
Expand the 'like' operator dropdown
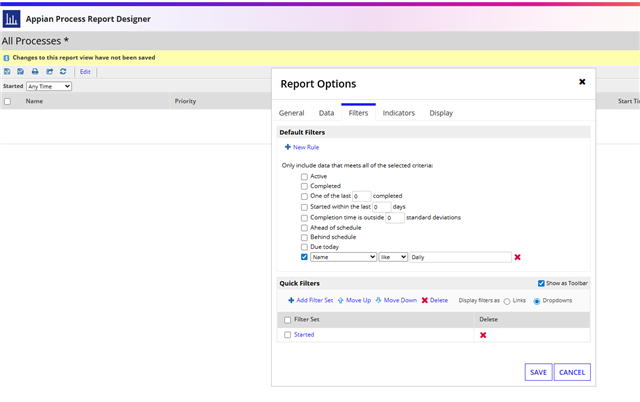(393, 257)
